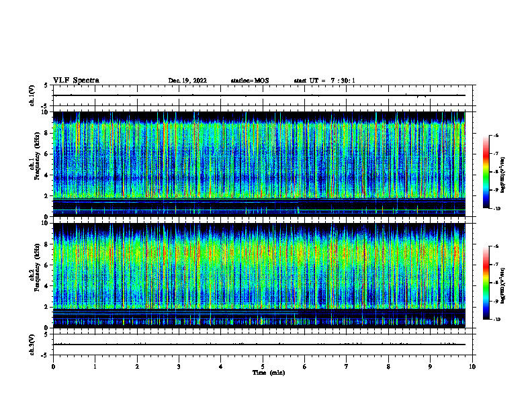Click the "6" kHz tick on ch.1 frequency axis
Viewport: 532px width, 411px height.
click(x=46, y=154)
